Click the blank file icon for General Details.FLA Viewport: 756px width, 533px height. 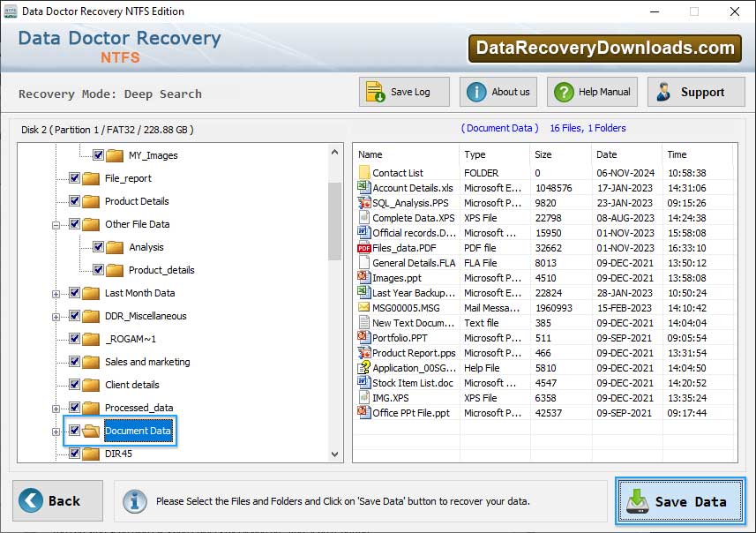(x=363, y=262)
